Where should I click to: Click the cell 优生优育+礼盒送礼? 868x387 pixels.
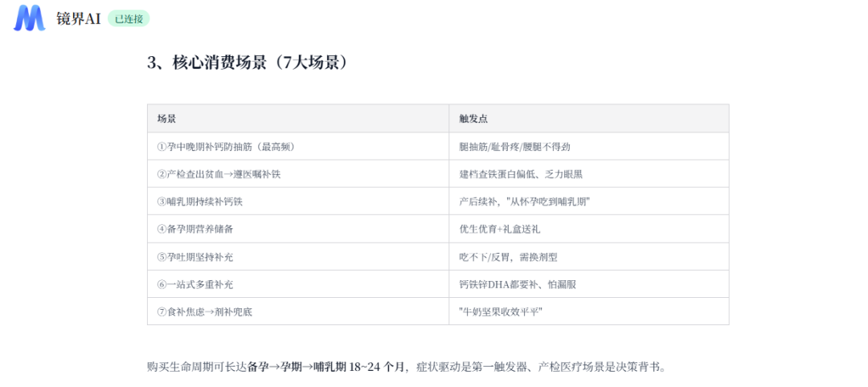(589, 229)
